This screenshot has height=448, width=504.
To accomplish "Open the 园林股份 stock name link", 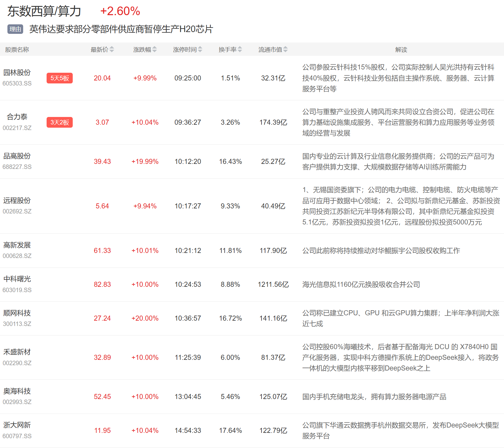I will (17, 73).
